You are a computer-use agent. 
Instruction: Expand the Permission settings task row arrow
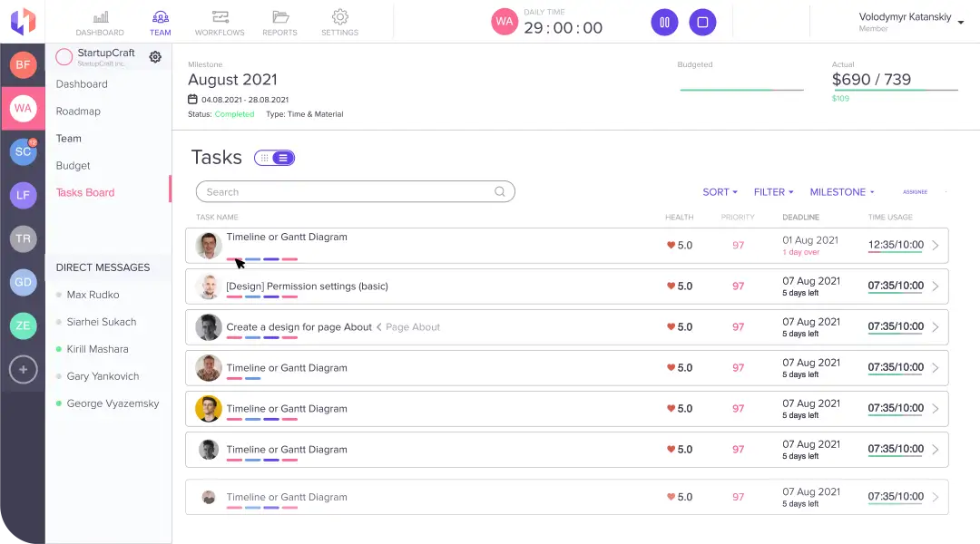[x=936, y=287]
